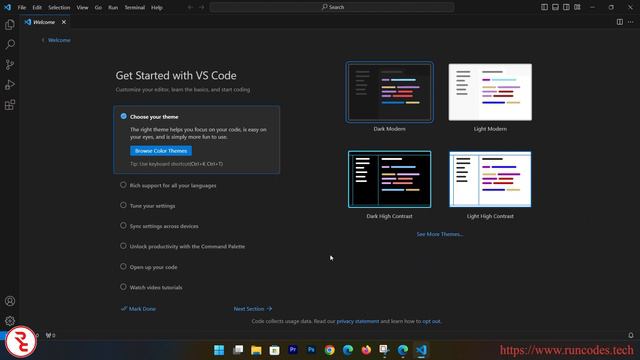Select the Watch video tutorials step
The width and height of the screenshot is (640, 360).
(x=156, y=287)
